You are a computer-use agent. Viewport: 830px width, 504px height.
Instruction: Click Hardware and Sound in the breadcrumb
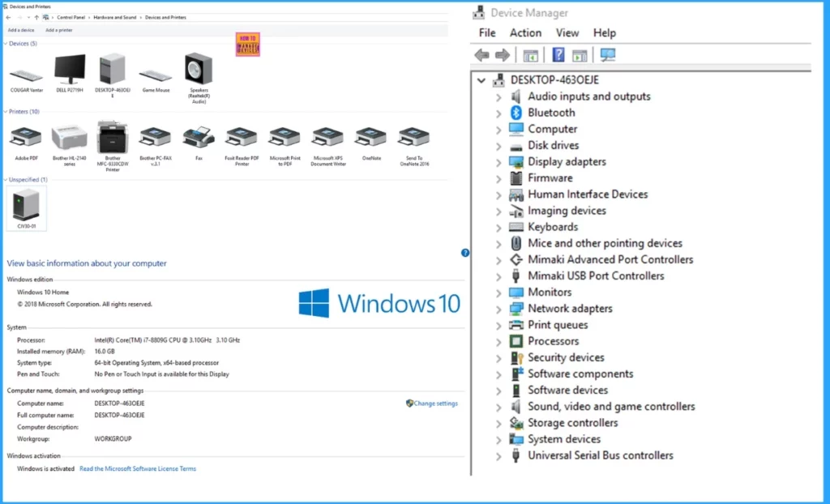tap(115, 18)
